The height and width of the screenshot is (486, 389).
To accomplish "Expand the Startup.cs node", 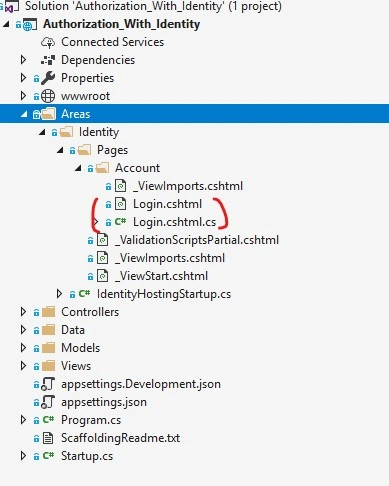I will 23,456.
